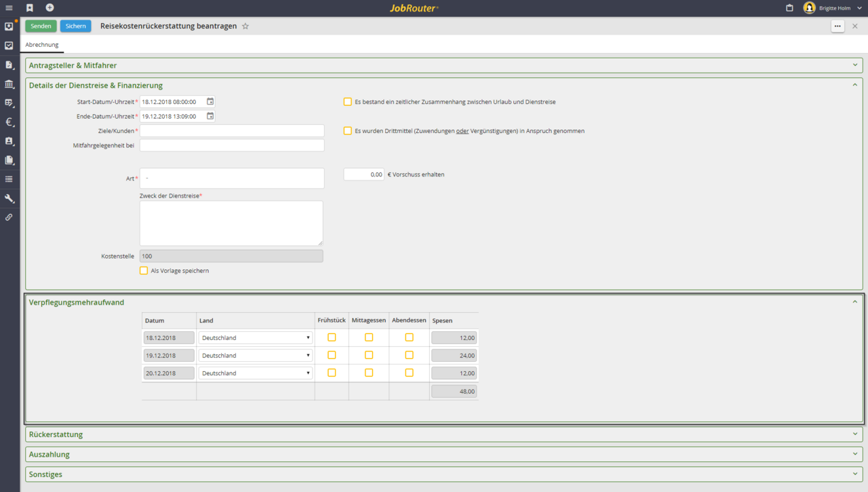Click the Vorschuss erhalten amount field
Image resolution: width=868 pixels, height=492 pixels.
(x=364, y=174)
